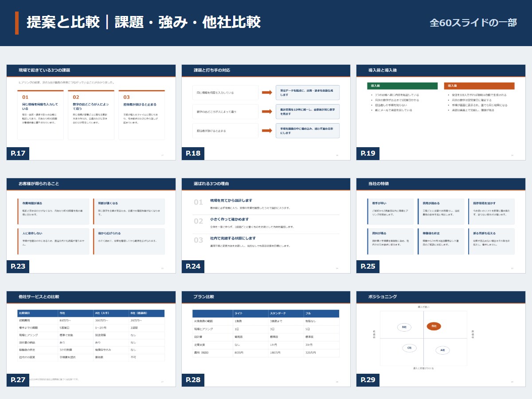The height and width of the screenshot is (399, 532).
Task: Click the header title 提案と比較｜課題・強み・他社比較
Action: click(x=144, y=23)
